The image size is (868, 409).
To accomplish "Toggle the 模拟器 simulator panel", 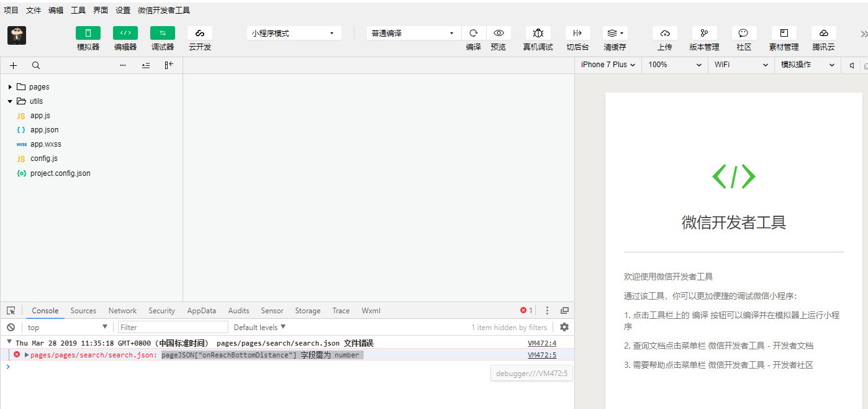I will [x=88, y=33].
